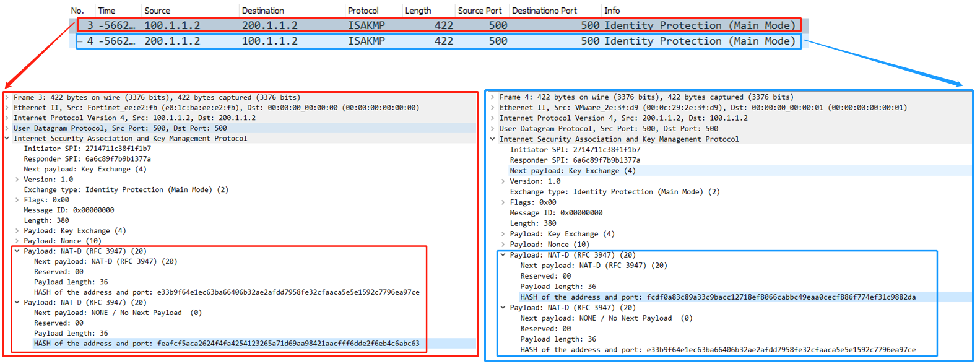This screenshot has width=980, height=364.
Task: Expand the Frame 4 tree row
Action: (x=493, y=97)
